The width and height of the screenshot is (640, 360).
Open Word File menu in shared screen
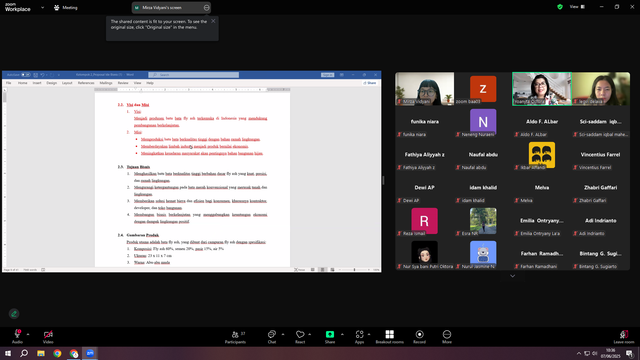pos(9,83)
